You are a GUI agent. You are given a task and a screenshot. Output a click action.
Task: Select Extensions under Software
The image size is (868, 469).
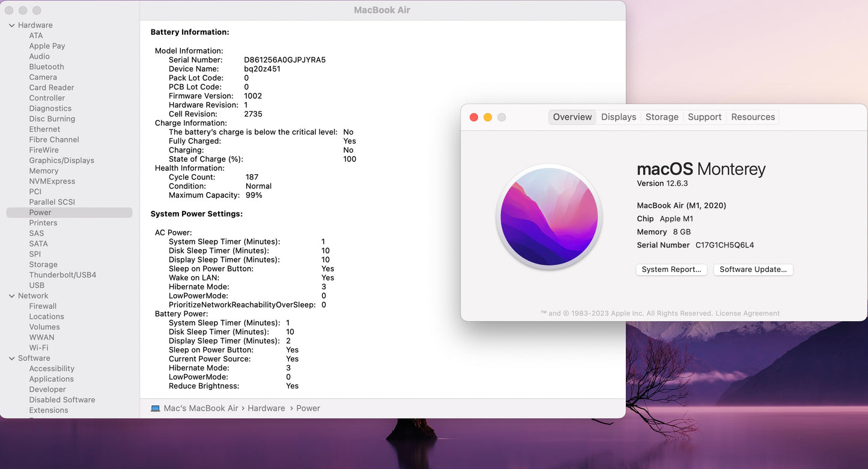pyautogui.click(x=49, y=411)
